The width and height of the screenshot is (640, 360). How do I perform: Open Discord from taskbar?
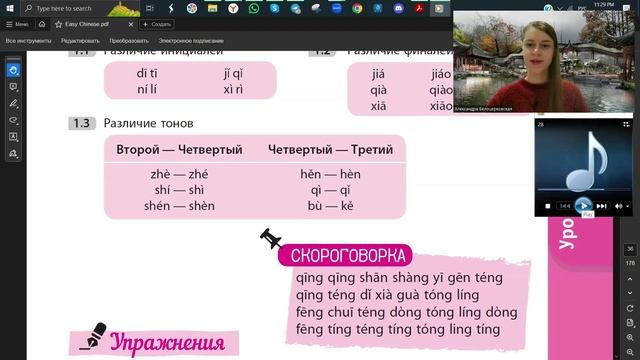[398, 8]
